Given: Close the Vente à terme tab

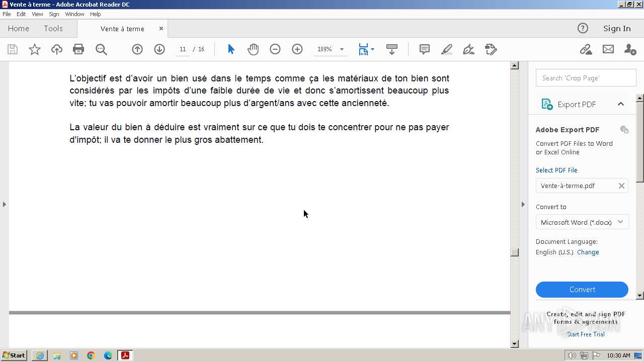Looking at the screenshot, I should tap(161, 29).
